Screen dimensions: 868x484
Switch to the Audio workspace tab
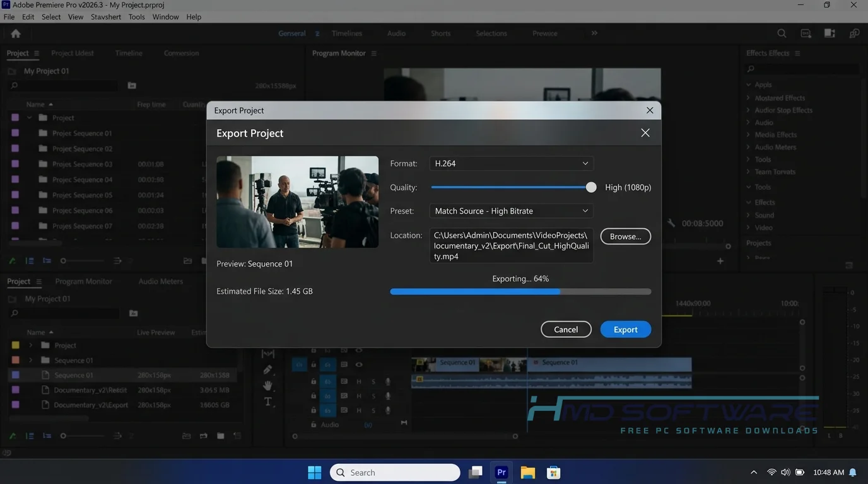396,33
